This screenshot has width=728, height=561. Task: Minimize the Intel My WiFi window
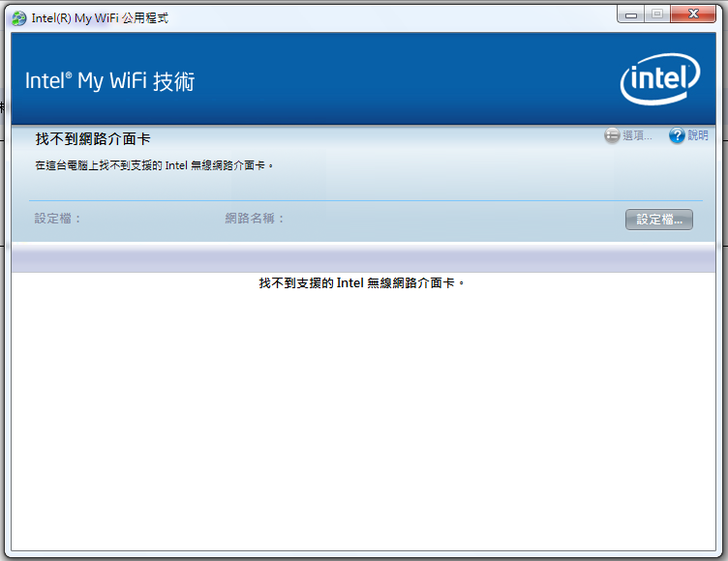coord(630,15)
